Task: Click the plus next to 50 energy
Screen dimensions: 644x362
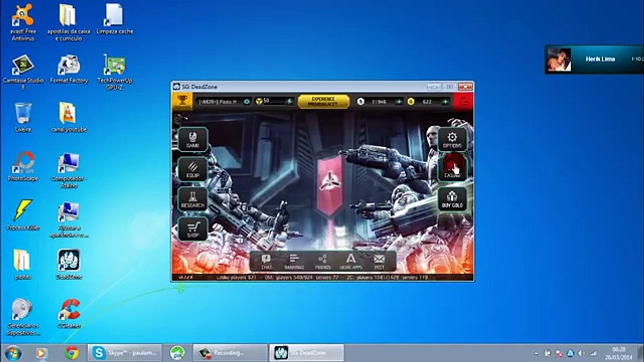Action: pyautogui.click(x=289, y=102)
